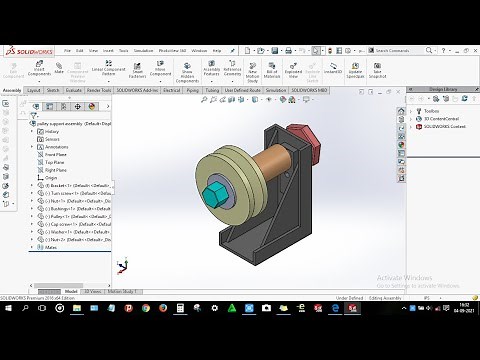The height and width of the screenshot is (360, 480).
Task: Switch to the Evaluate tab
Action: click(74, 90)
